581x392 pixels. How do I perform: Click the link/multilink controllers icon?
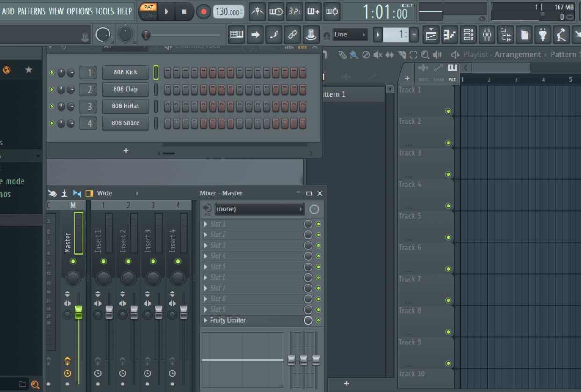pyautogui.click(x=292, y=35)
